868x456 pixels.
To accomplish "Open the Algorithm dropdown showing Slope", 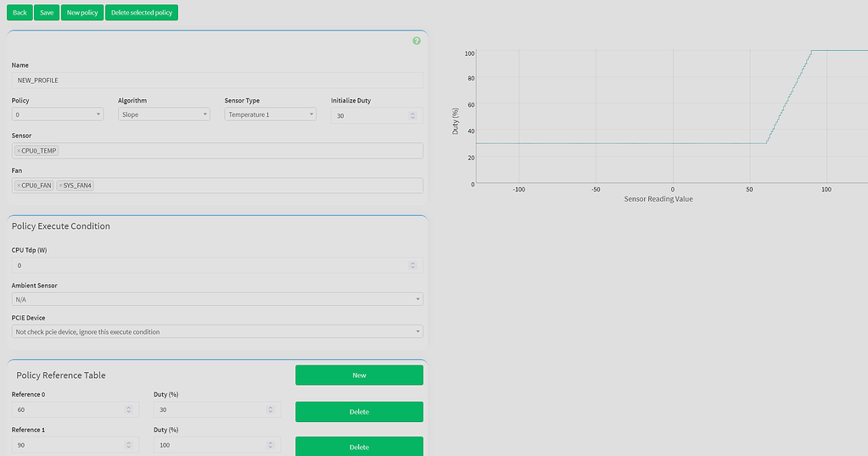I will tap(164, 114).
